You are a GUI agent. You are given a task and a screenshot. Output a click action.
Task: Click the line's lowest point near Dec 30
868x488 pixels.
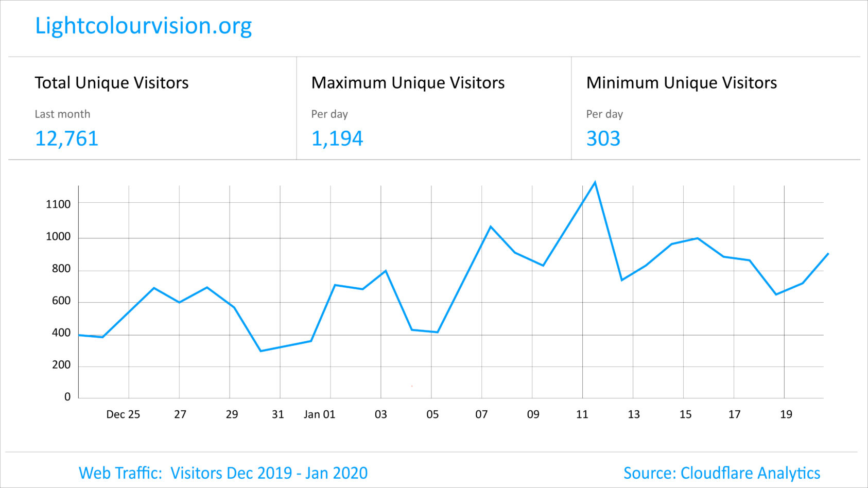point(261,351)
